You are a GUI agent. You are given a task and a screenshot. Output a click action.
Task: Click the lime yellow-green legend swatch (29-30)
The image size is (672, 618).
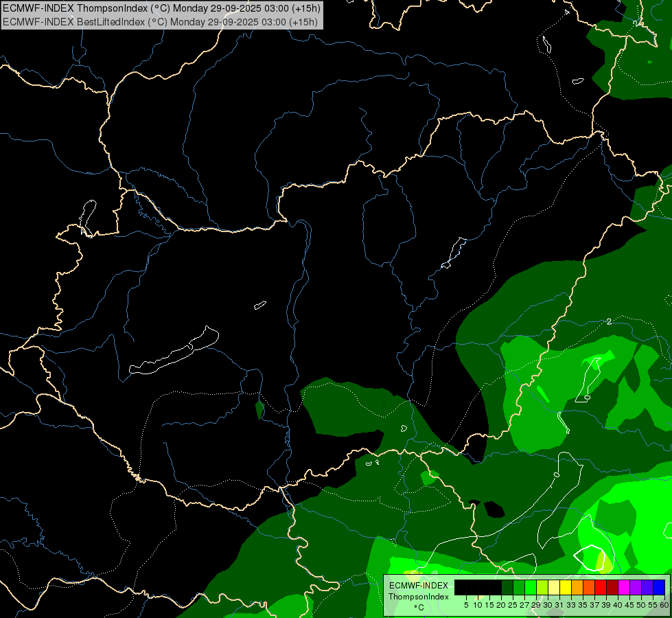(x=542, y=587)
